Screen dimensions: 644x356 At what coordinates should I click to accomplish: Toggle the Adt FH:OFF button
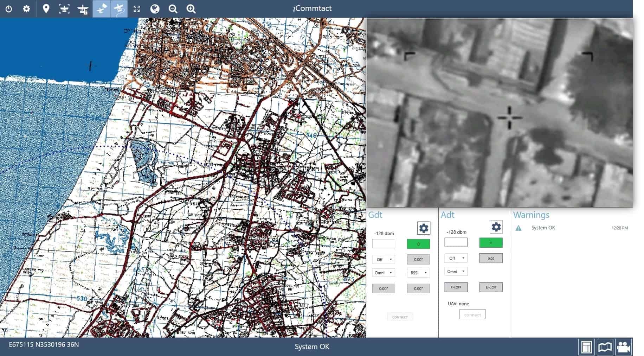coord(456,287)
